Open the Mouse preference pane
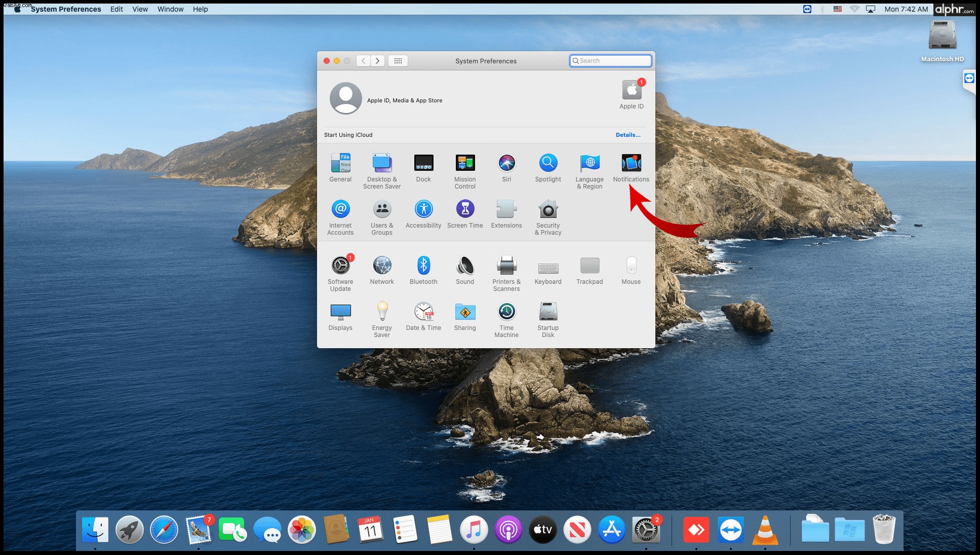Image resolution: width=980 pixels, height=555 pixels. (x=631, y=270)
